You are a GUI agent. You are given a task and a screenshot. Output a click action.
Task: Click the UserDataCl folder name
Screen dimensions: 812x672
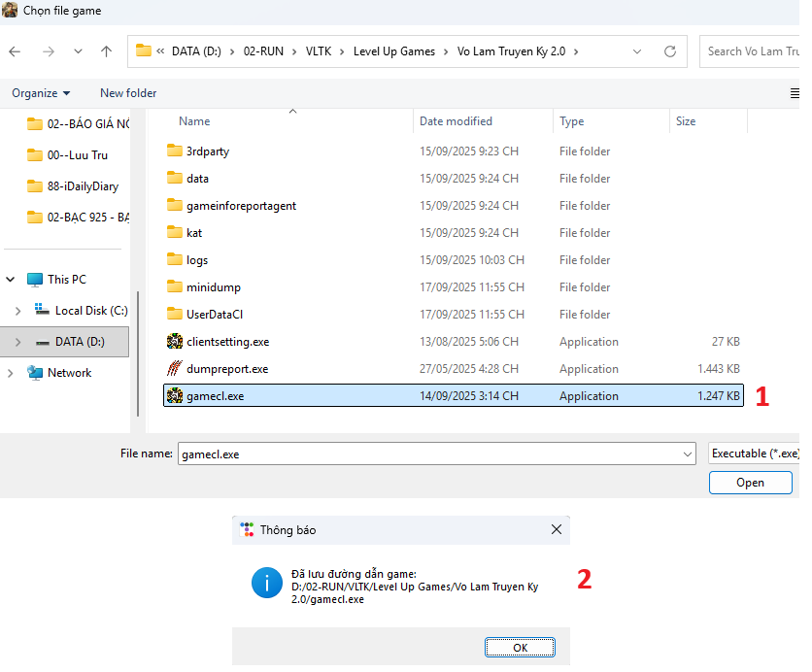pos(215,315)
